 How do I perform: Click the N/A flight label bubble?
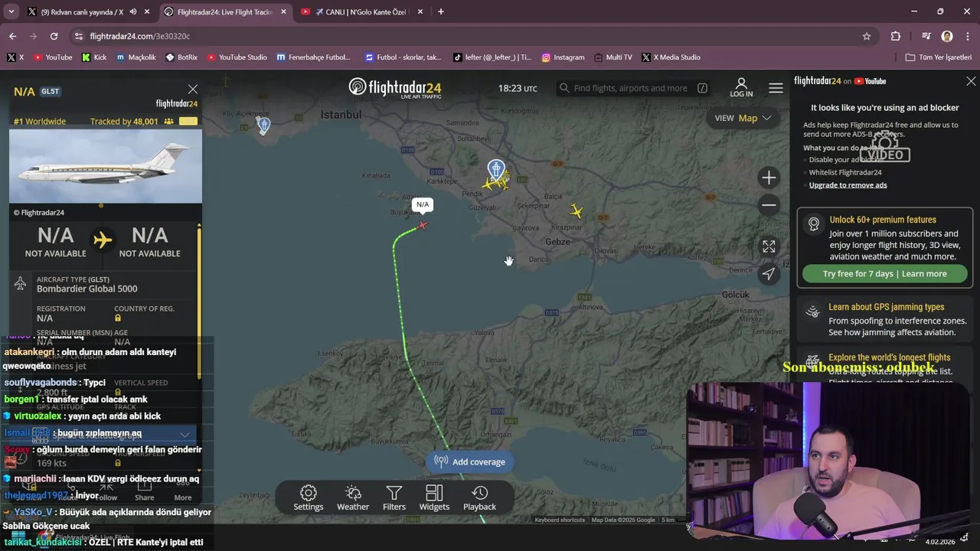pos(423,204)
